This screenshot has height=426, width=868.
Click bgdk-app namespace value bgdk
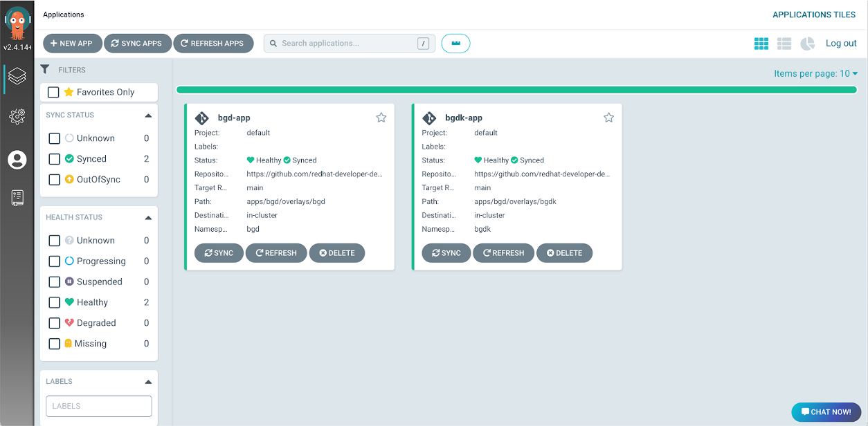click(x=482, y=229)
